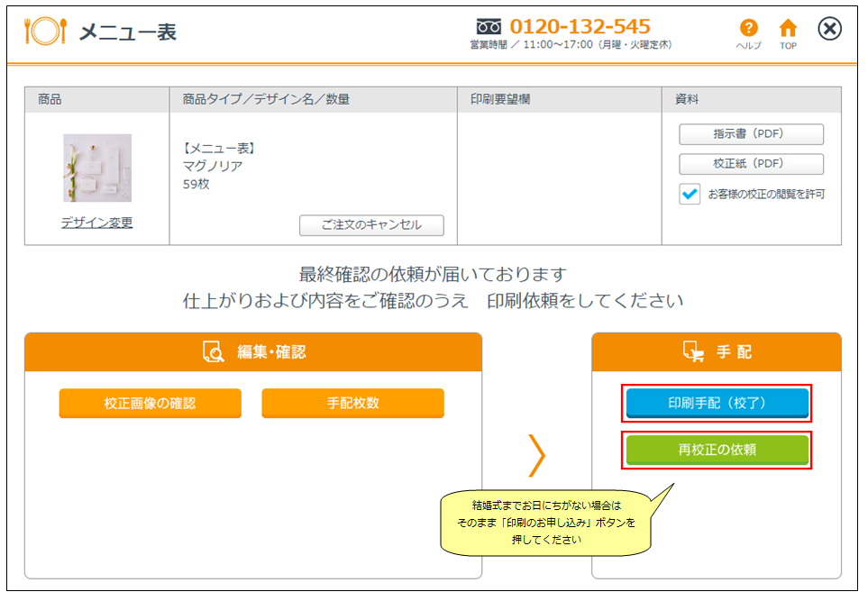The image size is (868, 601).
Task: Uncheck お客様の校正の閲覧を許可 checkbox
Action: [x=690, y=194]
